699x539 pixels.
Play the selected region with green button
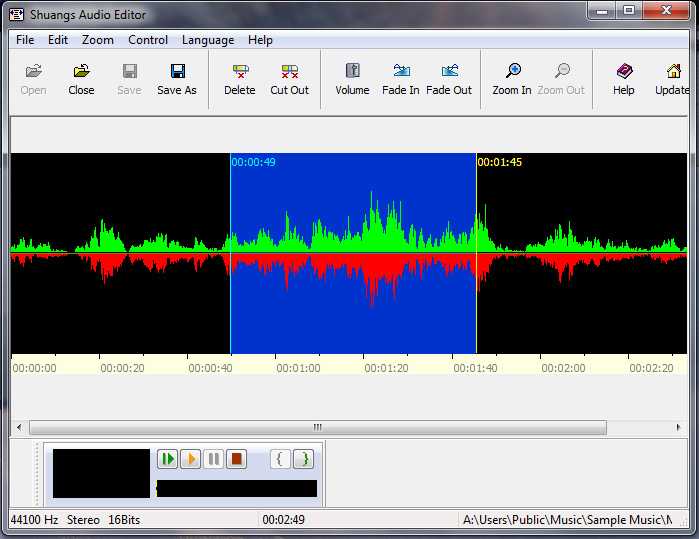point(168,459)
